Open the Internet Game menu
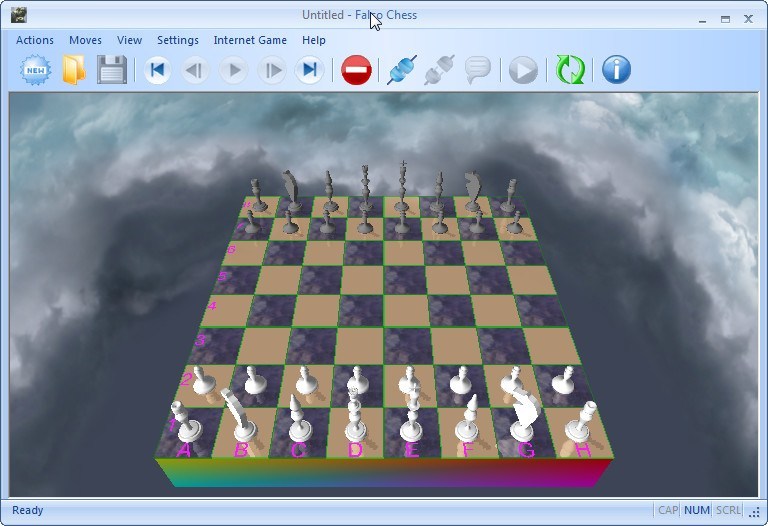Image resolution: width=768 pixels, height=526 pixels. tap(250, 40)
